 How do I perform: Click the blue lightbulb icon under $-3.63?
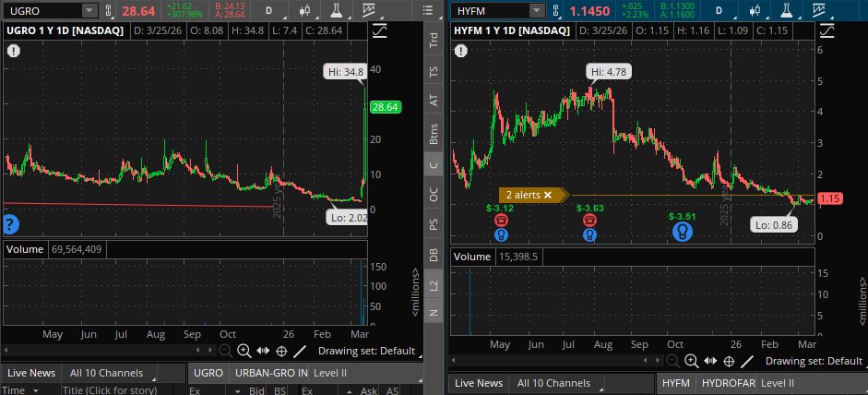coord(589,235)
